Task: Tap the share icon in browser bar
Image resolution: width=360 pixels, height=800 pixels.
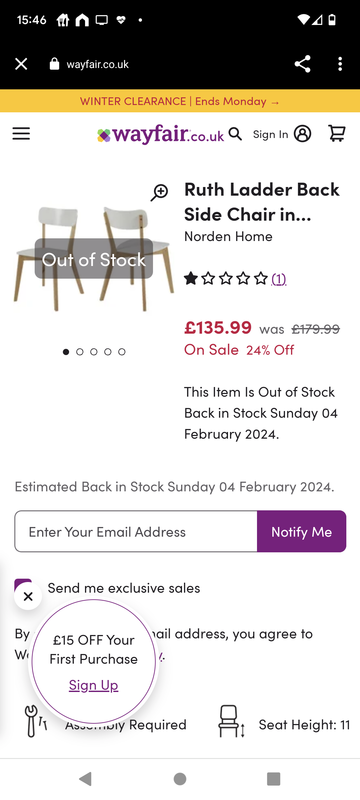Action: pos(302,64)
